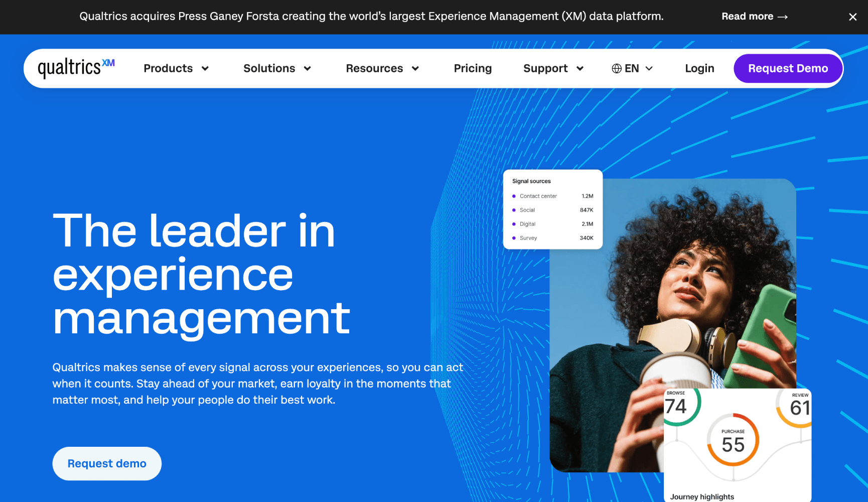868x502 pixels.
Task: Click the announcement text about Press Ganey Forsta
Action: 371,16
